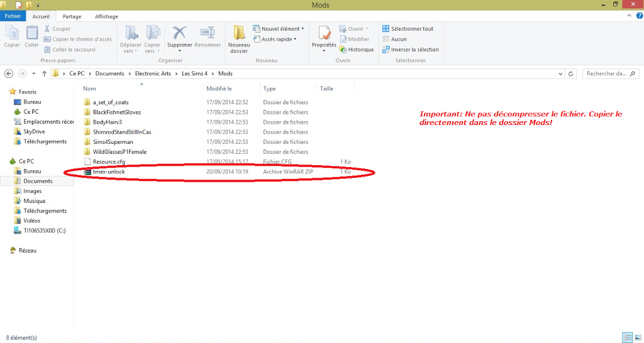644x343 pixels.
Task: Click the Historique command
Action: click(x=356, y=49)
